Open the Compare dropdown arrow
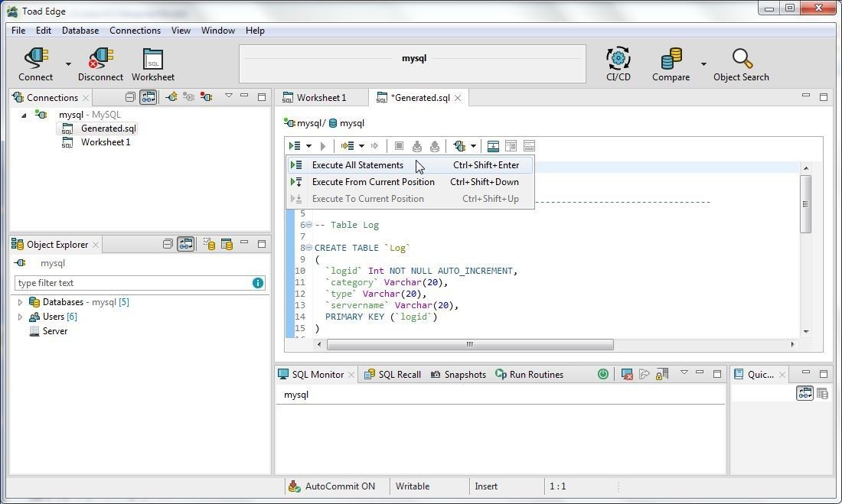 coord(703,64)
